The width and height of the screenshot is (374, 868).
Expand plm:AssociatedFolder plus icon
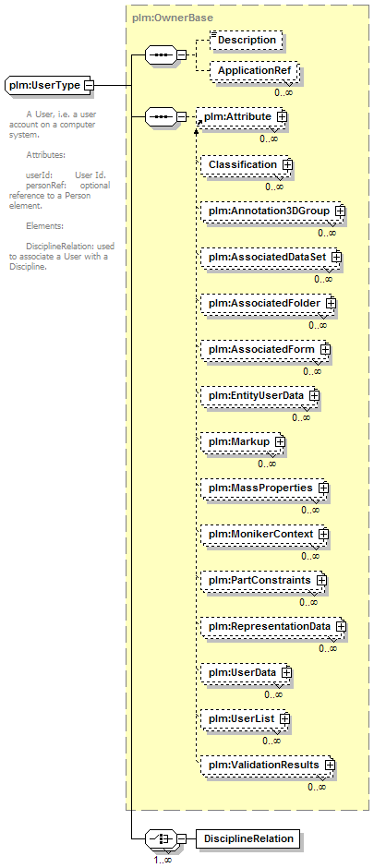click(x=331, y=303)
